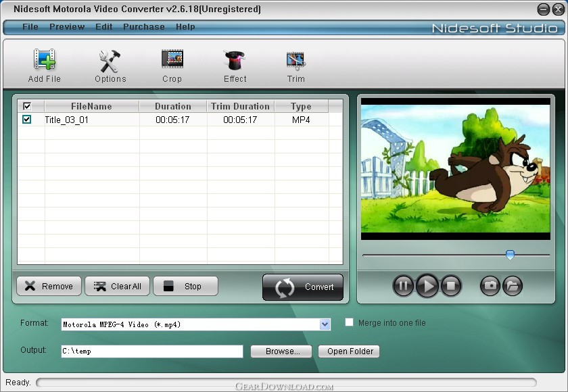Toggle the select-all checkbox in the table header
This screenshot has width=568, height=392.
click(27, 106)
